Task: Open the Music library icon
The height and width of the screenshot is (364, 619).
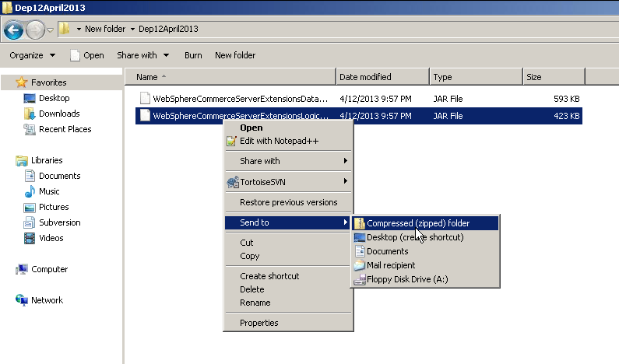Action: point(30,191)
